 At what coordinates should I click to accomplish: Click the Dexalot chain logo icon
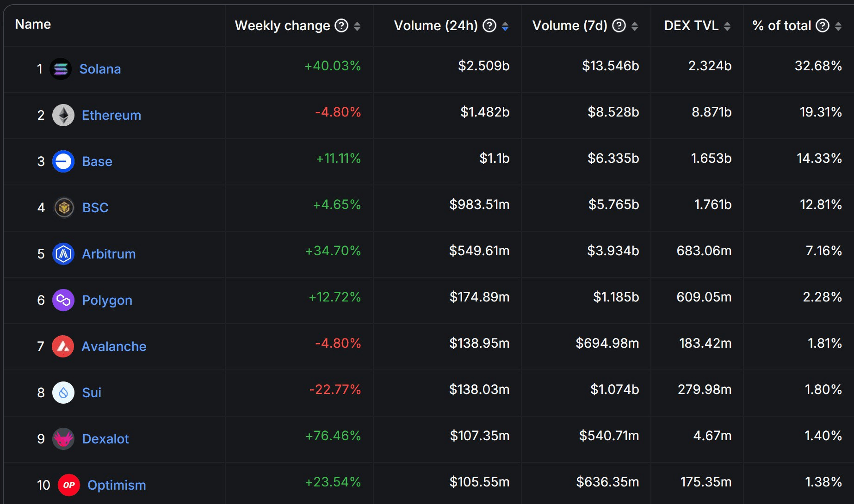63,439
